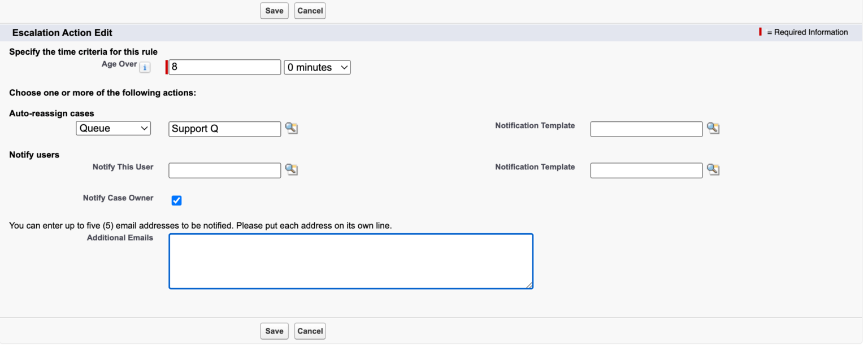This screenshot has height=346, width=868.
Task: Open the Notify This User lookup icon
Action: (x=291, y=170)
